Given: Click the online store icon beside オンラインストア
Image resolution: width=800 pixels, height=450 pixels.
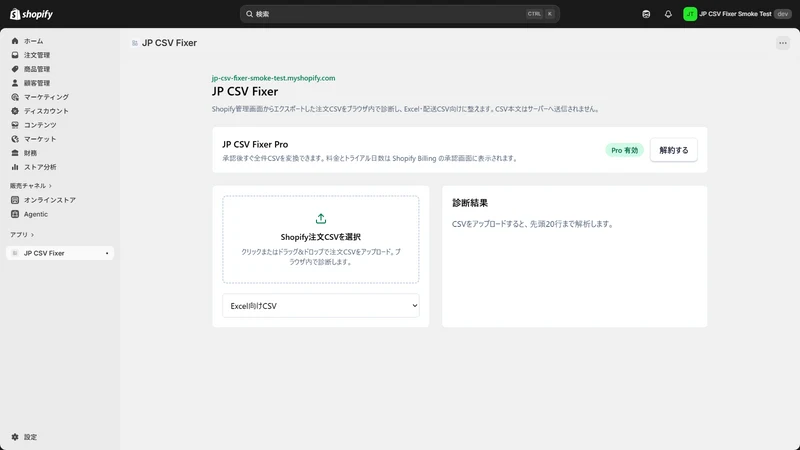Looking at the screenshot, I should pyautogui.click(x=15, y=200).
